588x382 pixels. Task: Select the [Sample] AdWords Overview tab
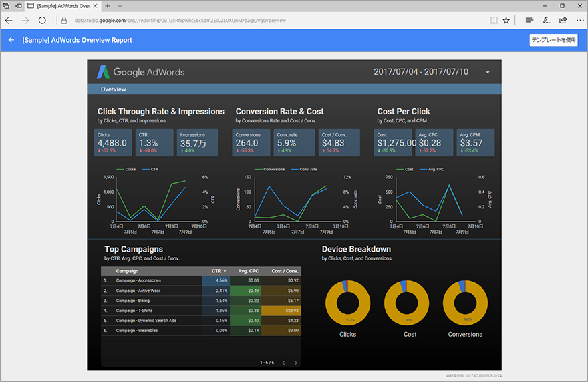(x=63, y=6)
